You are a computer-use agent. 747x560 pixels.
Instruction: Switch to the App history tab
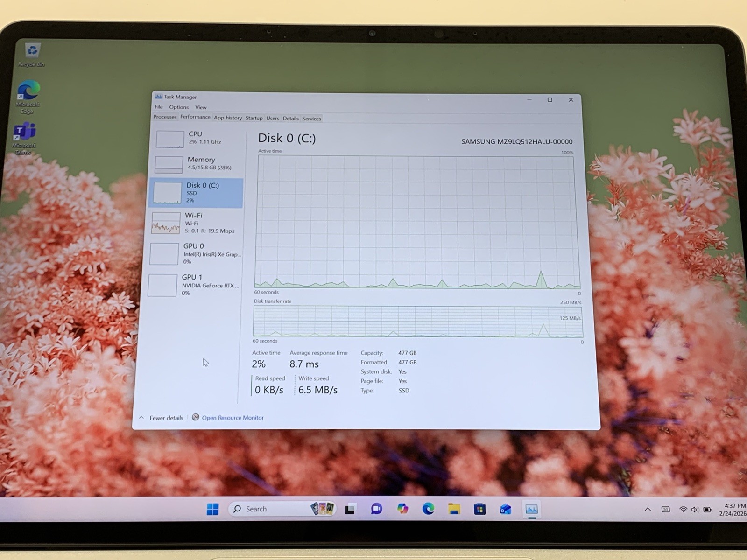(228, 118)
